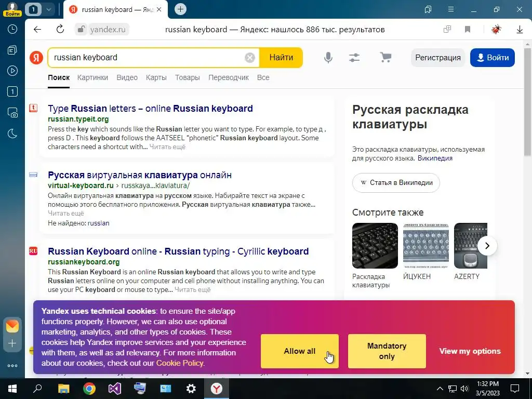Clear the search query text

coord(250,58)
